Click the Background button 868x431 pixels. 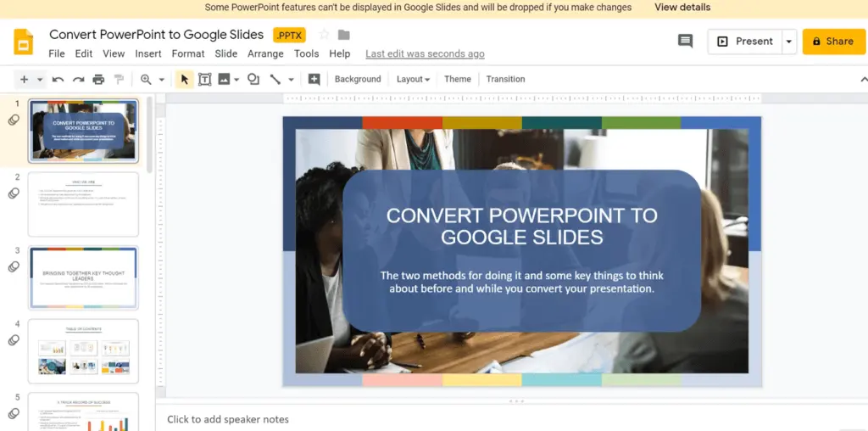[x=358, y=79]
